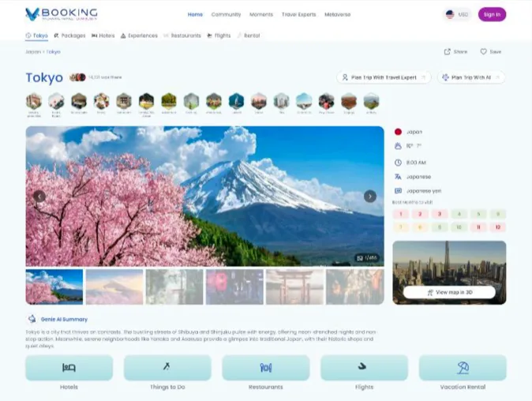The height and width of the screenshot is (401, 532).
Task: Click the Share icon
Action: click(448, 51)
